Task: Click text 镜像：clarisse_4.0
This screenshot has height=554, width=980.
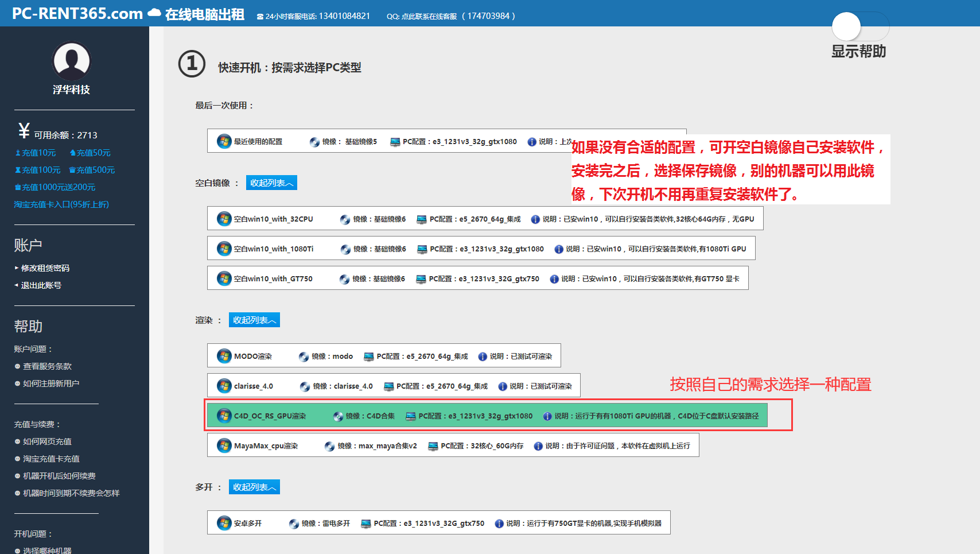Action: pyautogui.click(x=343, y=386)
